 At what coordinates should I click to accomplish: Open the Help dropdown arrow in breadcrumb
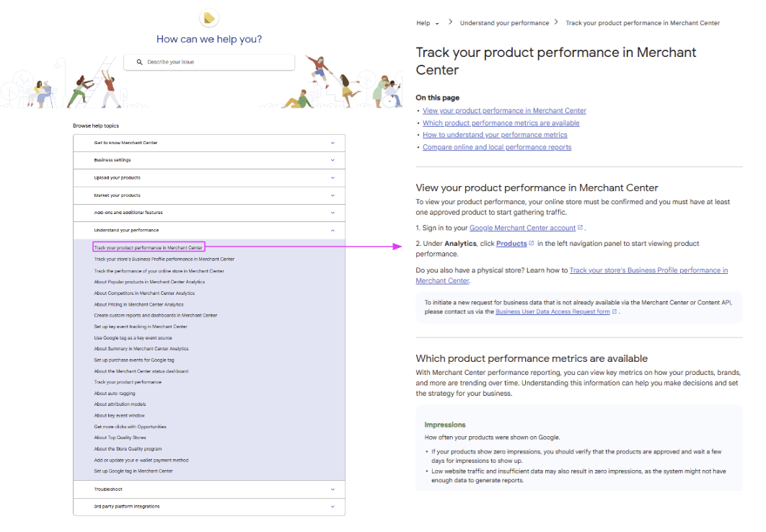437,23
